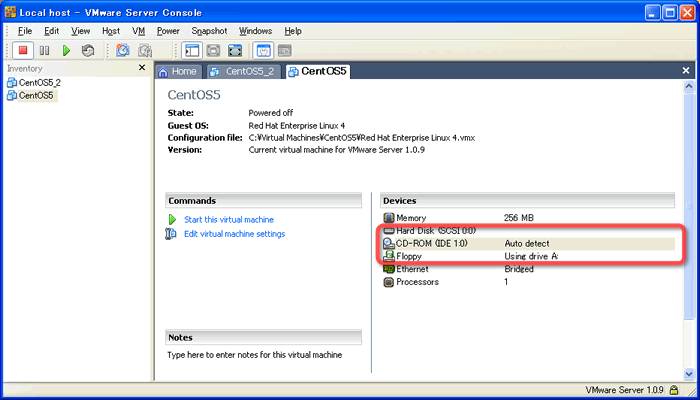Click the Reset toolbar button
Image resolution: width=700 pixels, height=400 pixels.
(x=88, y=50)
